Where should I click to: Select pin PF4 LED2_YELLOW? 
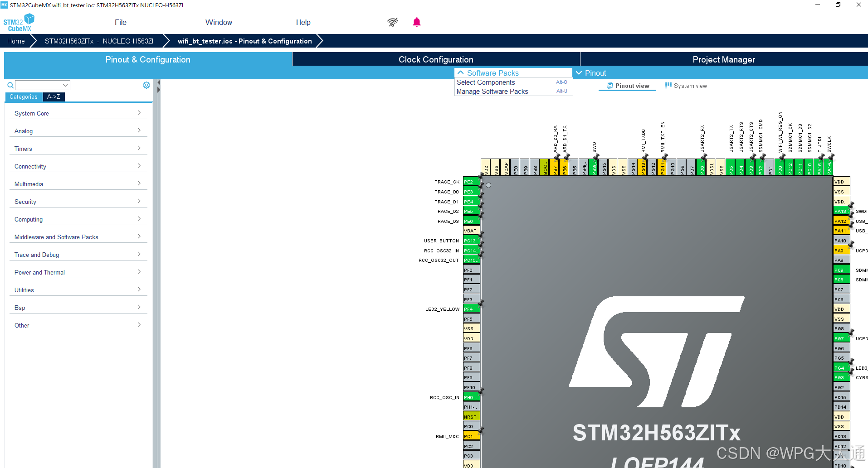pyautogui.click(x=471, y=309)
